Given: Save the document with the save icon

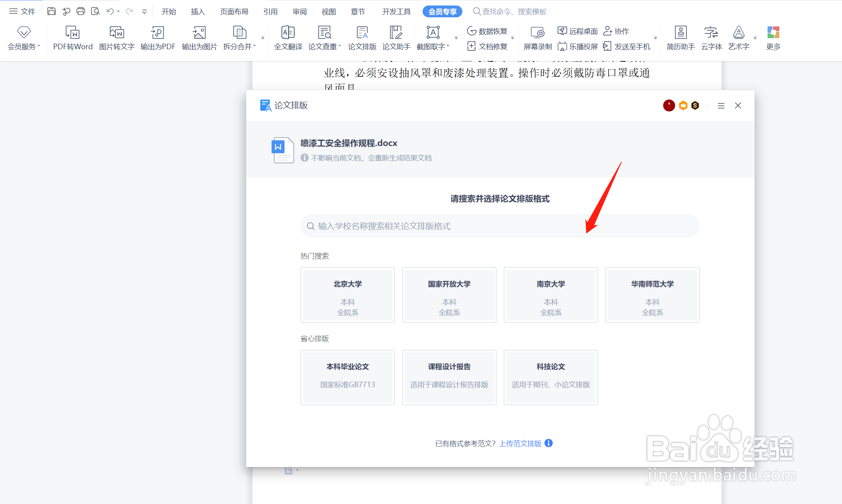Looking at the screenshot, I should coord(52,11).
